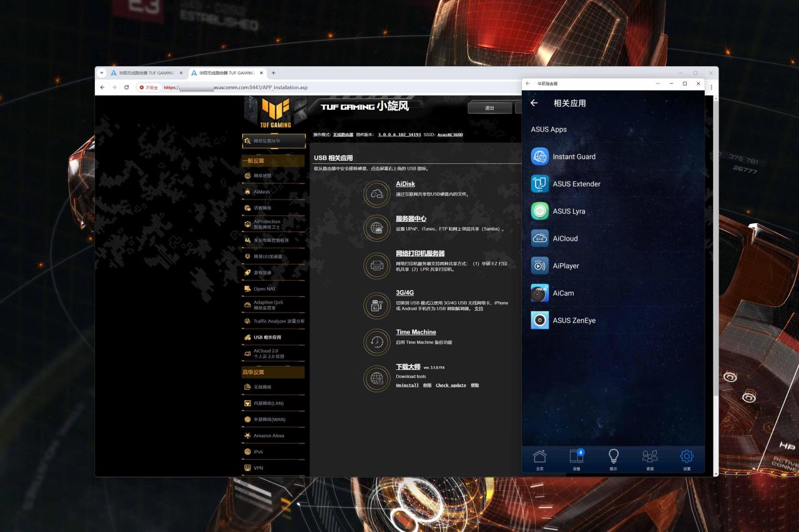The width and height of the screenshot is (799, 532).
Task: Tap the gear settings icon in the bottom bar
Action: tap(687, 456)
